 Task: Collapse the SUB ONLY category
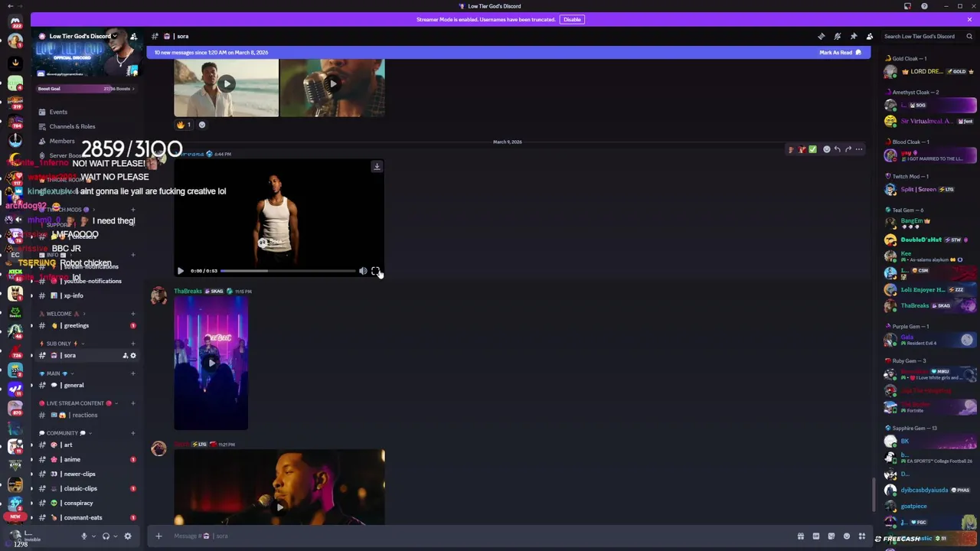[60, 344]
